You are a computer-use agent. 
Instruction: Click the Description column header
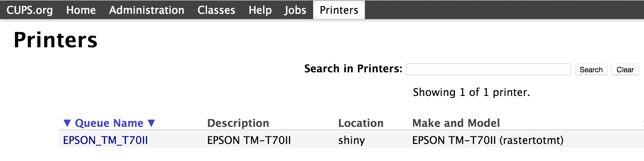pos(238,123)
